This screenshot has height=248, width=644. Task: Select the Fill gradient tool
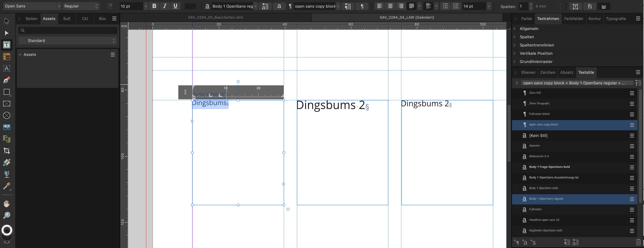(x=7, y=163)
